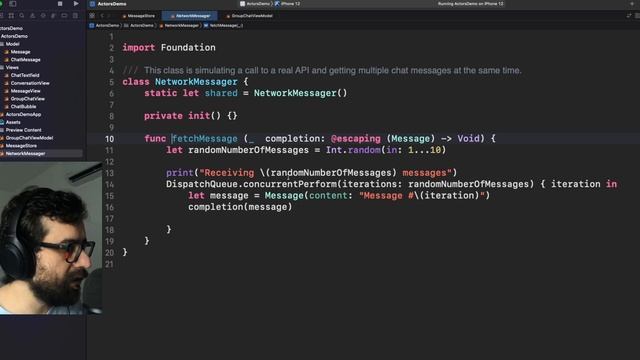Toggle the navigator sidebar panel
Viewport: 640px width, 360px height.
tap(13, 4)
